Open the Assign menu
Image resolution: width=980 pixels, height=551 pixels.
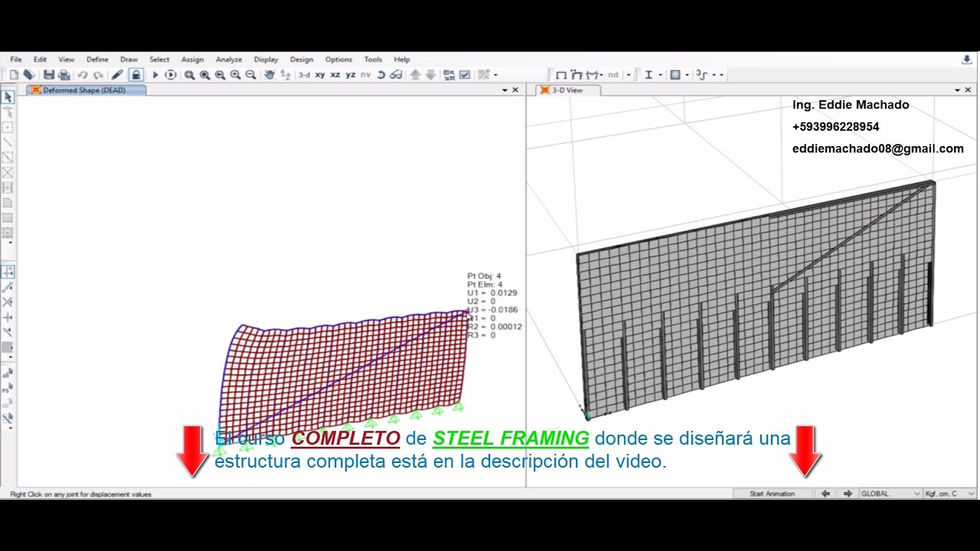click(192, 59)
